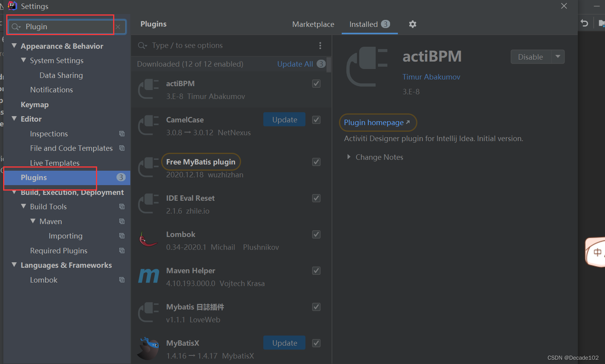This screenshot has width=605, height=364.
Task: Close the Settings dialog
Action: (x=564, y=6)
